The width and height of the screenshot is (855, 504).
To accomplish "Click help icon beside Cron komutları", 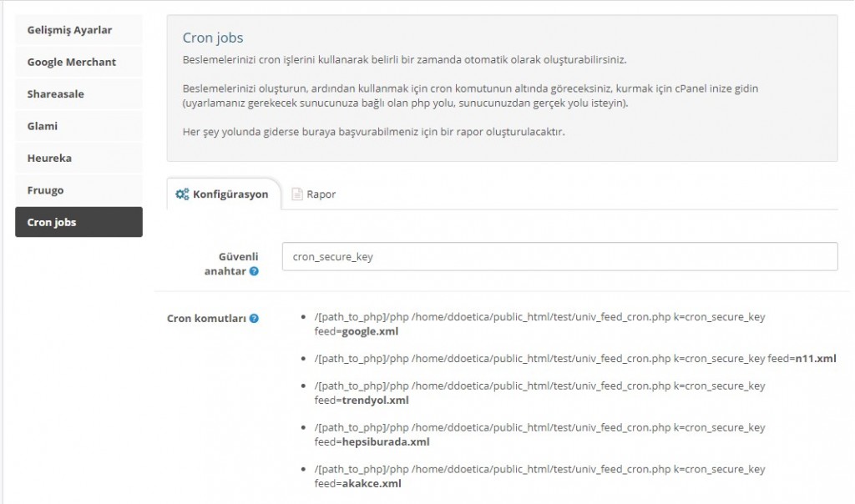I will tap(254, 318).
